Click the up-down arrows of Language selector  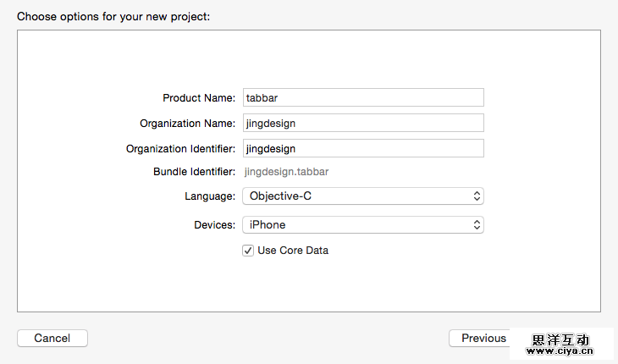[477, 196]
